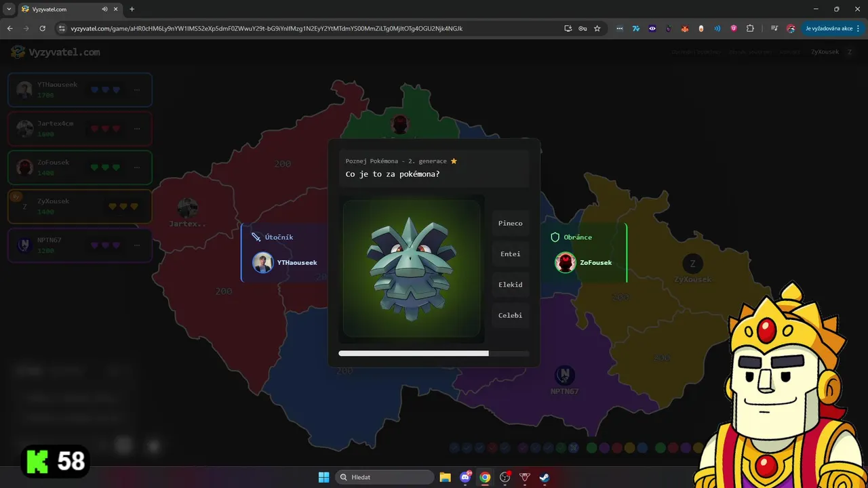
Task: Open password manager key icon
Action: (x=583, y=28)
